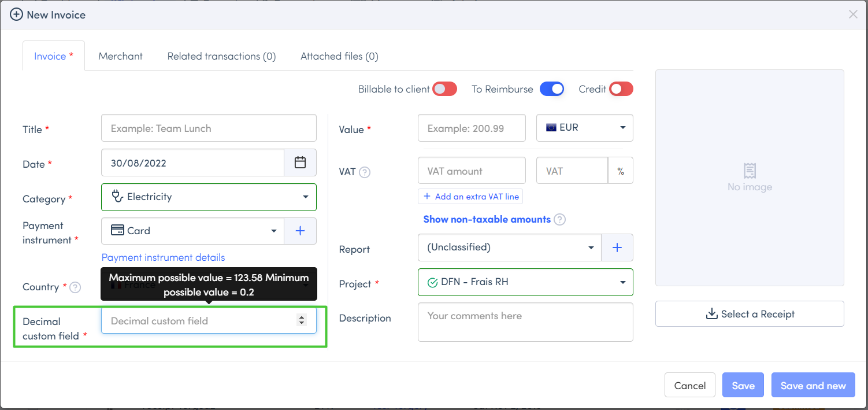This screenshot has height=410, width=868.
Task: Click the plus icon beside Payment instrument
Action: [x=300, y=231]
